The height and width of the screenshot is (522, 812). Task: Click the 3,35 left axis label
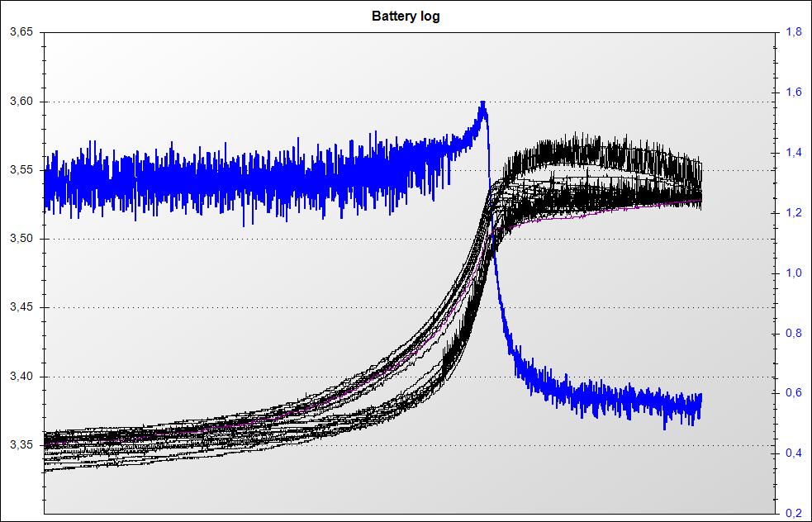pos(21,445)
